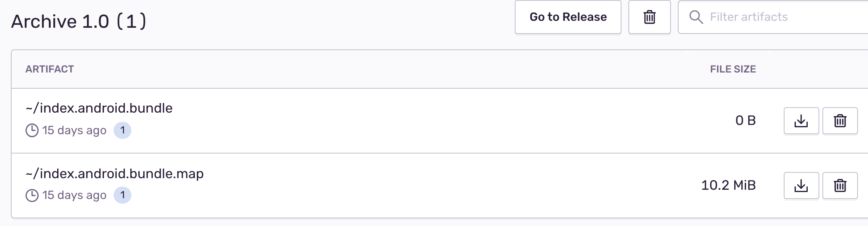Select the index.android.bundle file name link
Image resolution: width=868 pixels, height=226 pixels.
coord(99,108)
